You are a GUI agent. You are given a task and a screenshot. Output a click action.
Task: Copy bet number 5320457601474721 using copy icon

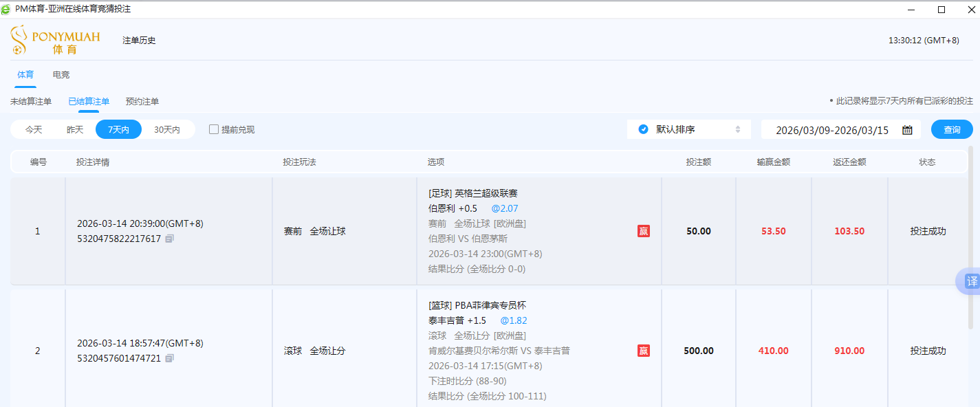click(x=169, y=358)
